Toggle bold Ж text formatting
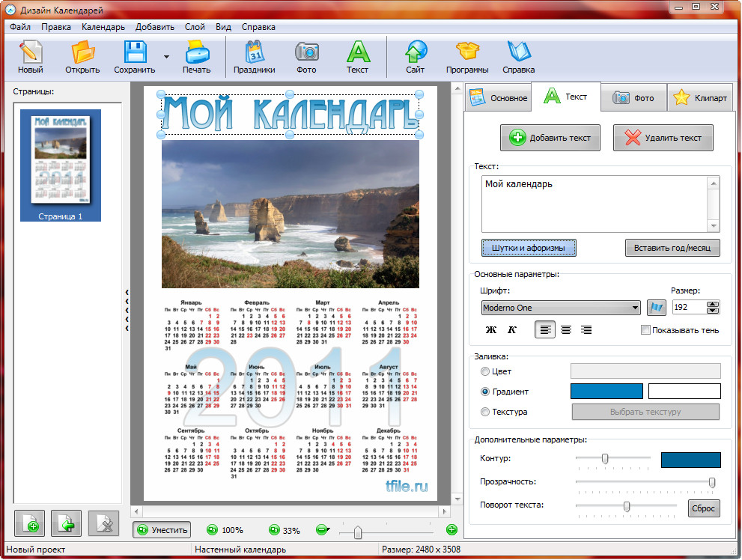Screen dimensions: 742x560 [491, 330]
